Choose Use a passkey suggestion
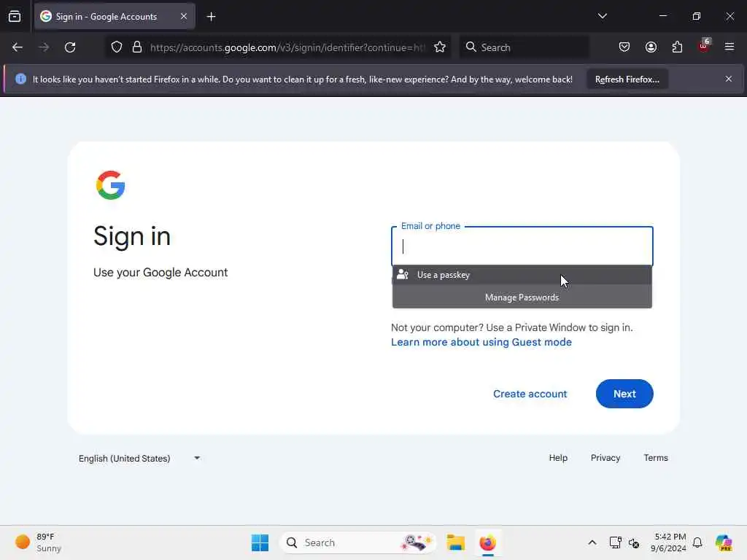This screenshot has width=747, height=560. (522, 275)
